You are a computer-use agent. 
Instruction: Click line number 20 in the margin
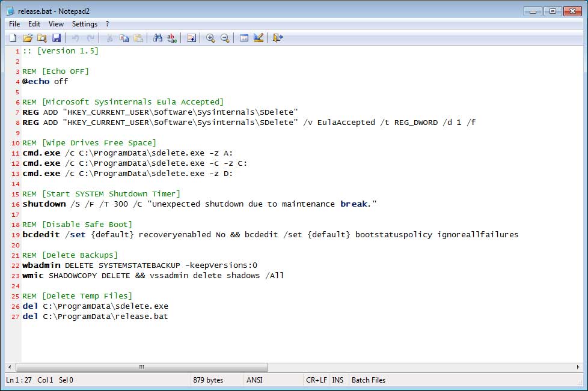pyautogui.click(x=16, y=245)
